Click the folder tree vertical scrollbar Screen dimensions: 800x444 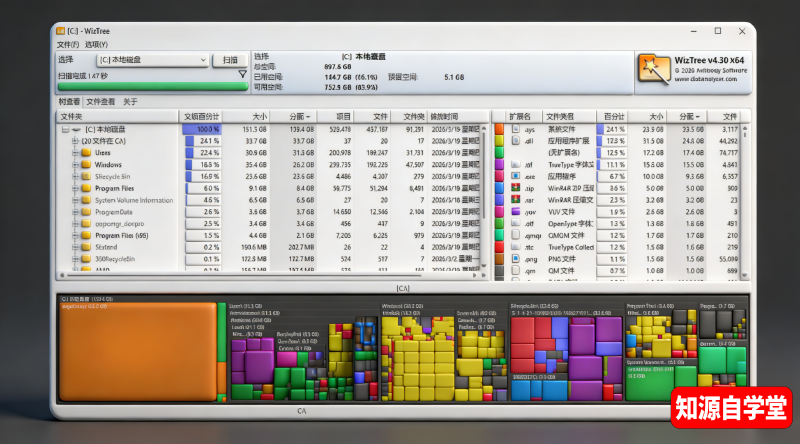click(484, 196)
